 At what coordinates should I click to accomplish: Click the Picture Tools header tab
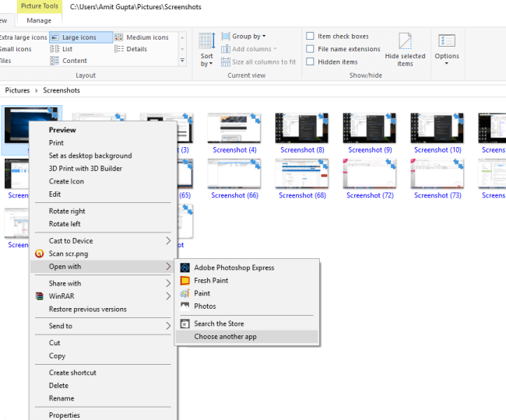coord(40,6)
